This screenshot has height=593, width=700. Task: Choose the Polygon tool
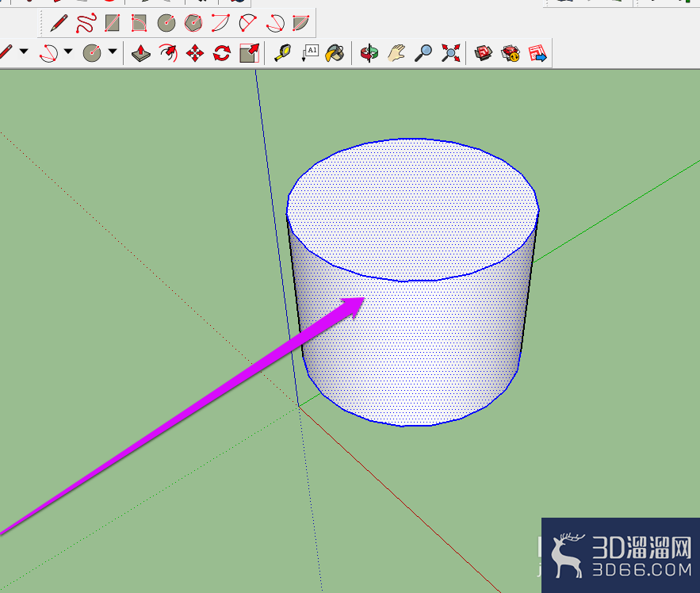coord(193,23)
